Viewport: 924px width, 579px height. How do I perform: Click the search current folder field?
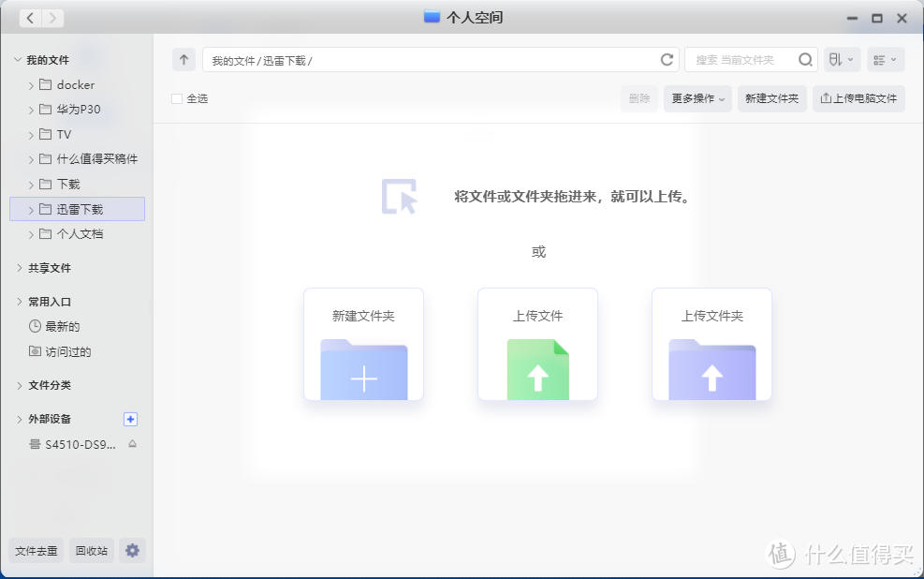pyautogui.click(x=741, y=60)
